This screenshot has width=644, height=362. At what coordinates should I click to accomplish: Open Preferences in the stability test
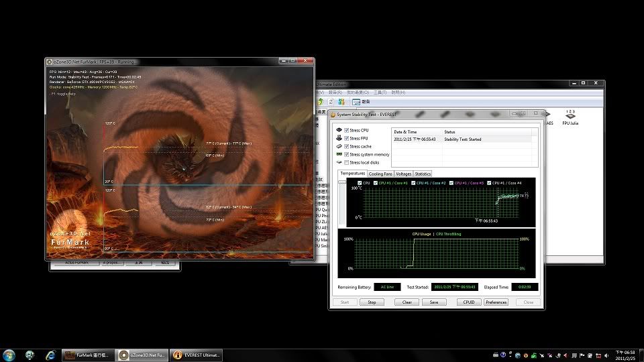click(x=496, y=302)
